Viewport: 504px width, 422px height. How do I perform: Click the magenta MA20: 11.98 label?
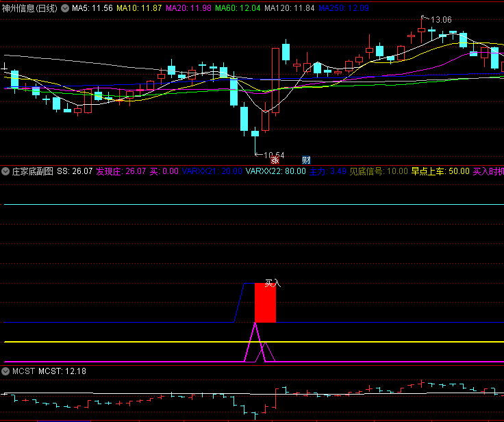[x=188, y=8]
